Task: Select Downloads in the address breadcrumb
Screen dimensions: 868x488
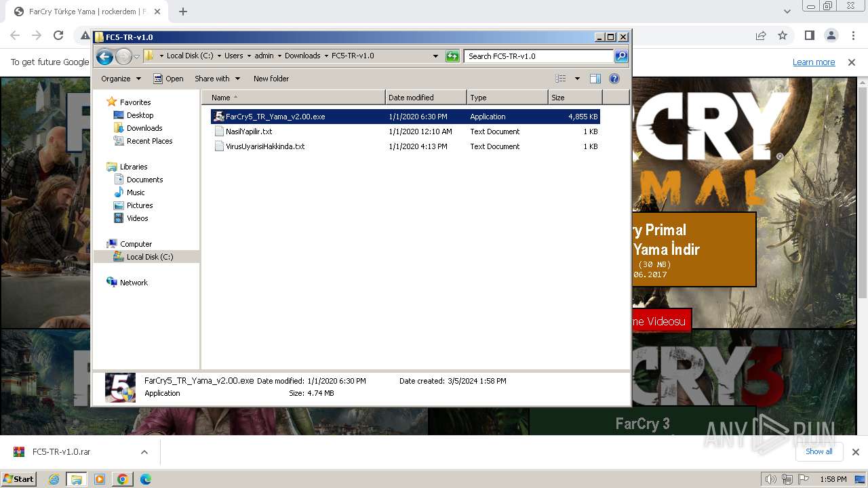Action: point(302,56)
